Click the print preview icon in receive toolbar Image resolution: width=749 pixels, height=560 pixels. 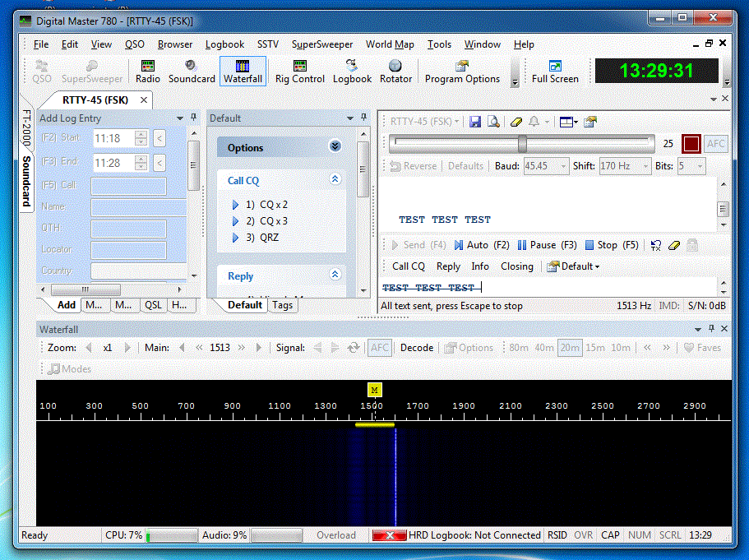(x=493, y=122)
